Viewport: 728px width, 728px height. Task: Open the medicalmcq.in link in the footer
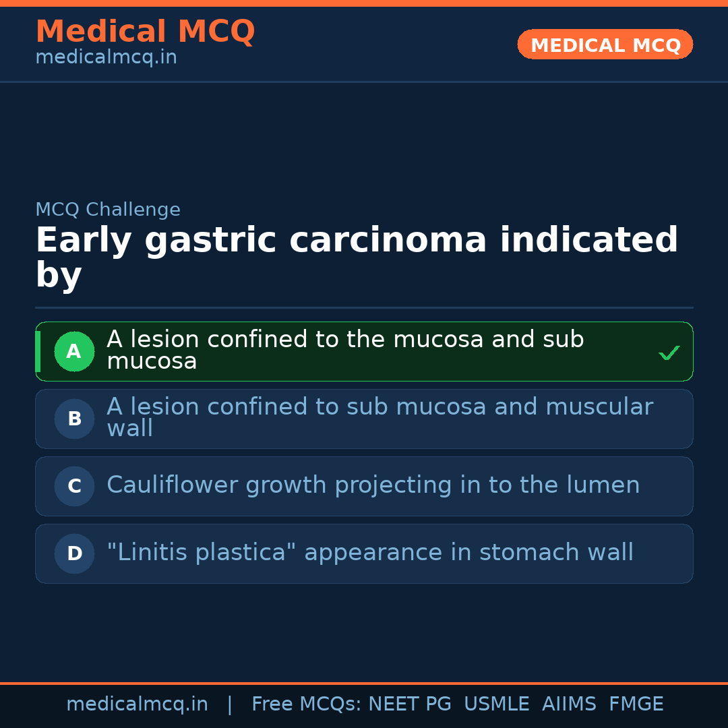pos(137,704)
